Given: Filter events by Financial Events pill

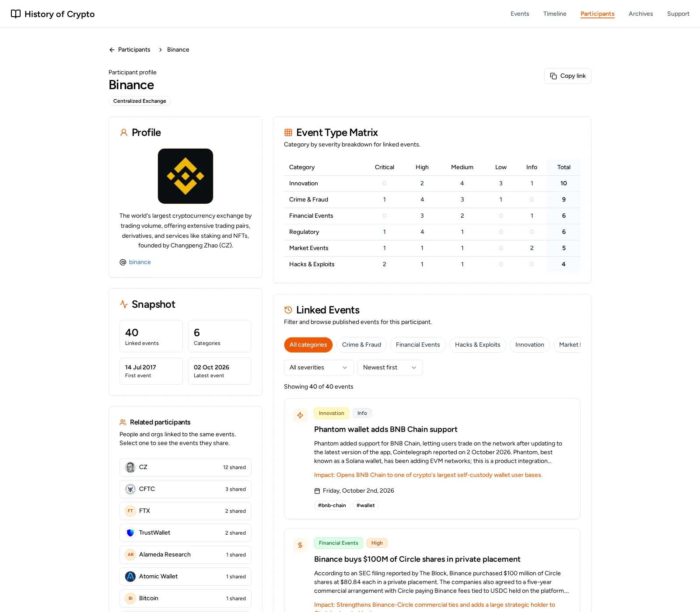Looking at the screenshot, I should (418, 345).
